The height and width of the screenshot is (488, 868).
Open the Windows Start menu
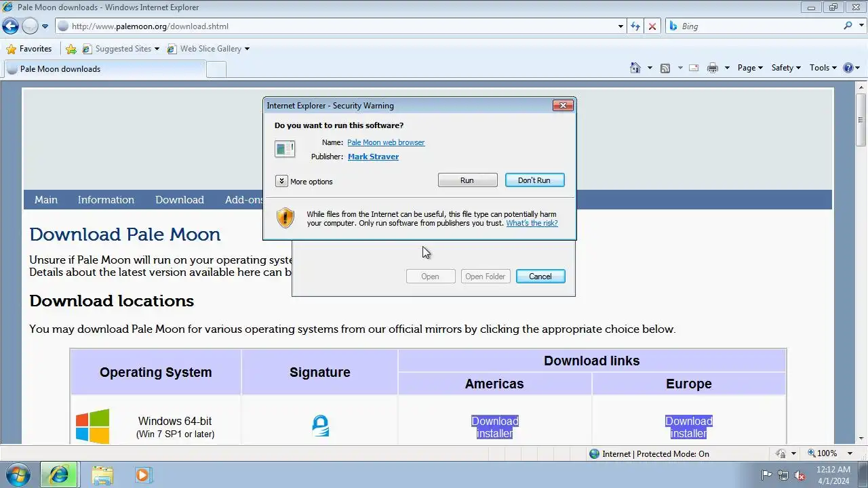(18, 474)
